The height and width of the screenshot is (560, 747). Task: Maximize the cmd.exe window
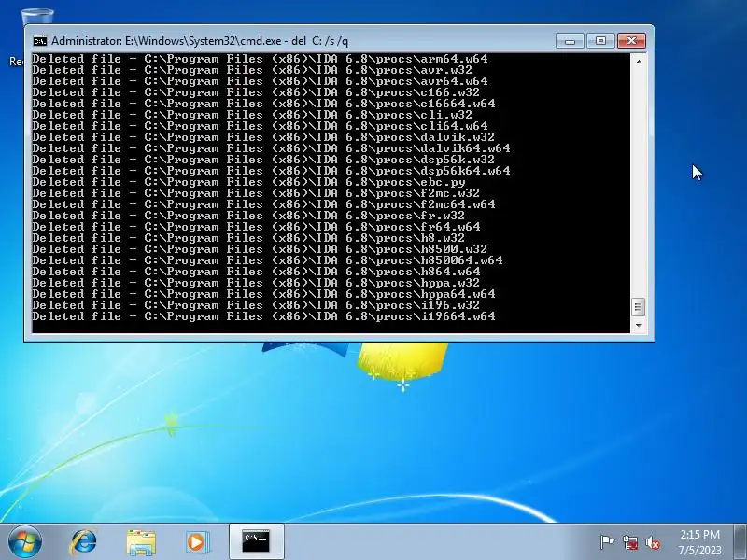(x=600, y=41)
